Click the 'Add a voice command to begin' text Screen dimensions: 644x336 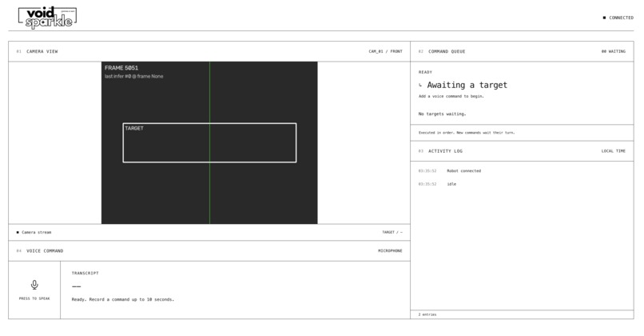[451, 96]
